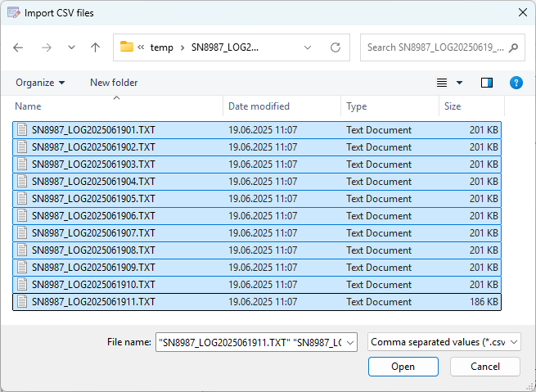Select file SN8987_LOG2025061905.TXT
The height and width of the screenshot is (392, 536).
pos(257,199)
